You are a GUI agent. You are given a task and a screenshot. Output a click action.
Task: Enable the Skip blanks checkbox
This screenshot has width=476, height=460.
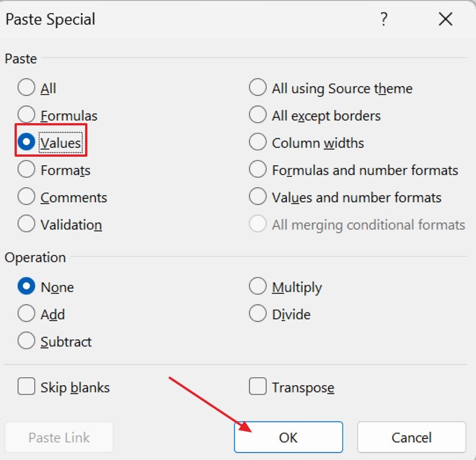point(26,387)
